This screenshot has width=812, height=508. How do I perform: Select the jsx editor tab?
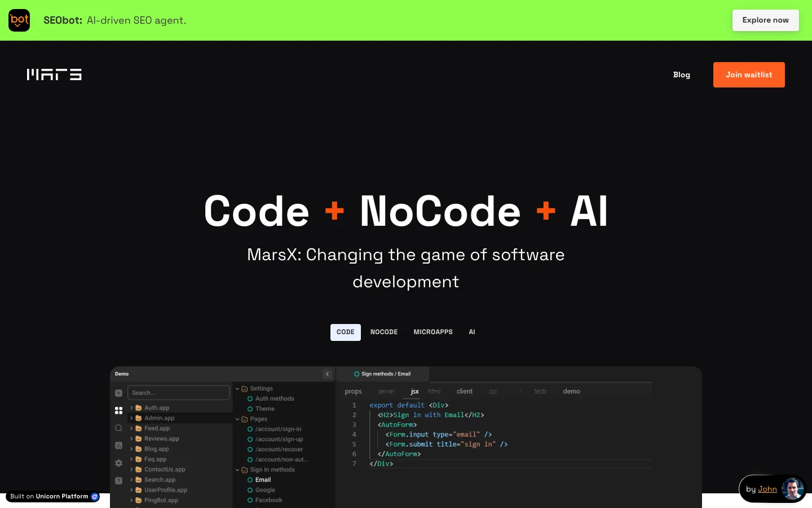[414, 391]
